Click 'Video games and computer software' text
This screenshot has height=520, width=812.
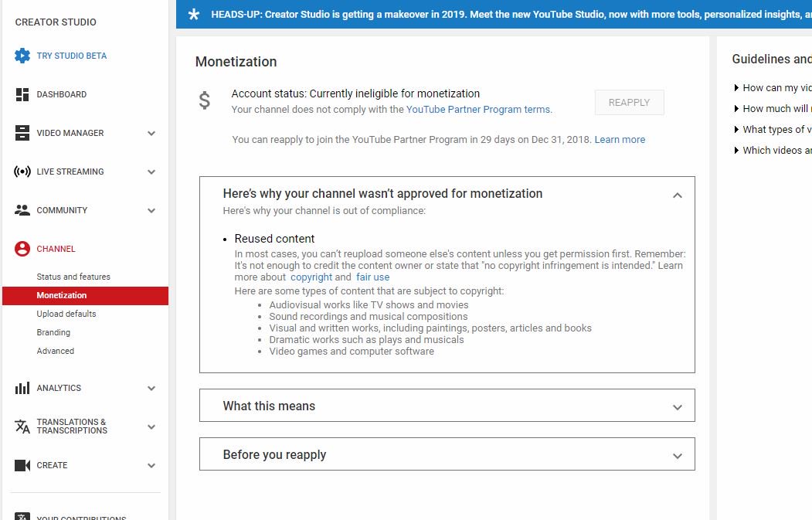pos(352,351)
